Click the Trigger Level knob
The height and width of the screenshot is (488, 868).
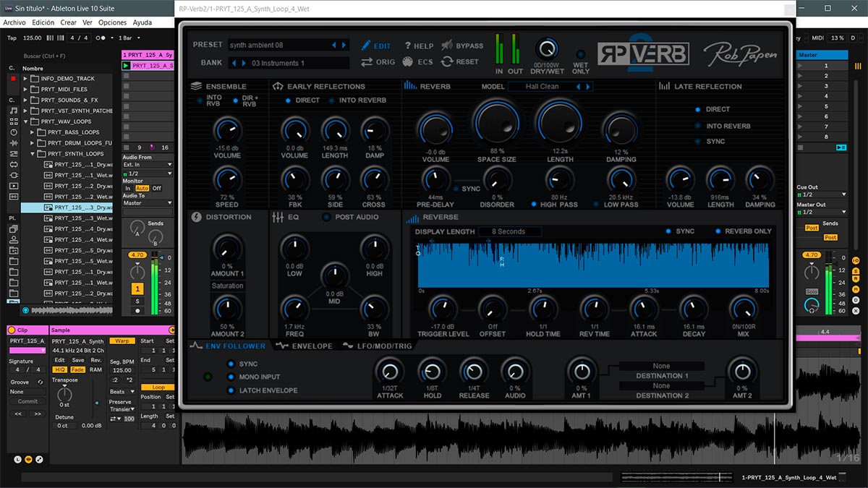click(x=443, y=309)
